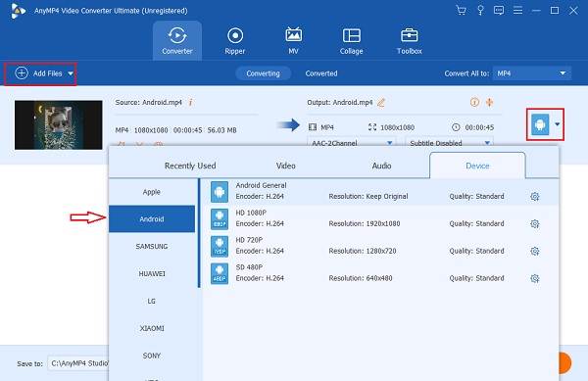Switch to the MV module

click(293, 40)
